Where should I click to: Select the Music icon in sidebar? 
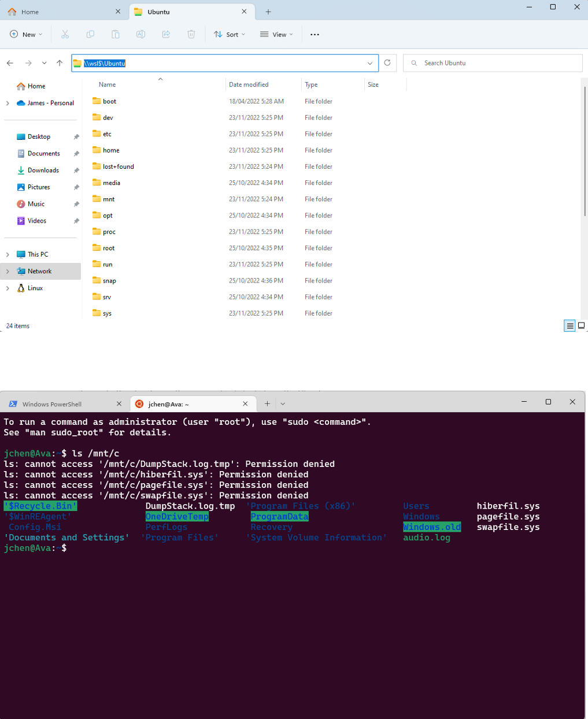21,204
